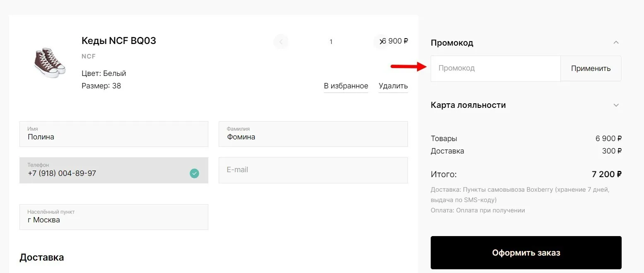Decrease quantity with the left chevron button

pos(281,41)
